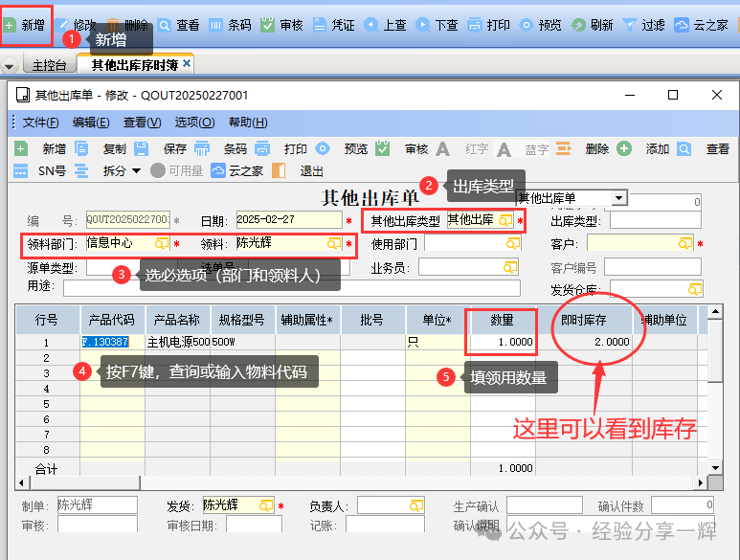The height and width of the screenshot is (560, 740).
Task: Switch to the 主控台 tab
Action: point(50,65)
